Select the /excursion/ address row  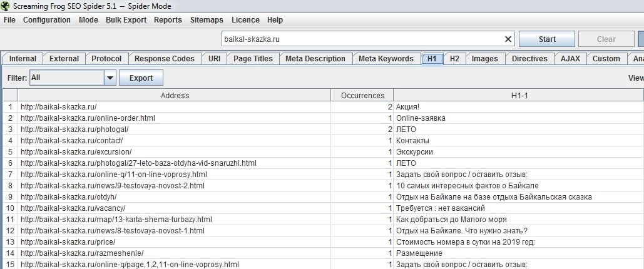[x=175, y=152]
